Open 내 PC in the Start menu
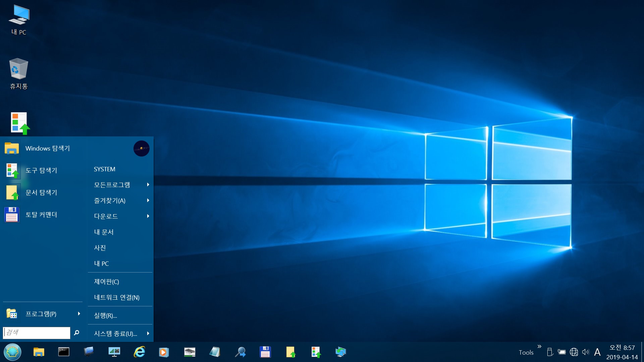The width and height of the screenshot is (644, 362). pos(120,263)
